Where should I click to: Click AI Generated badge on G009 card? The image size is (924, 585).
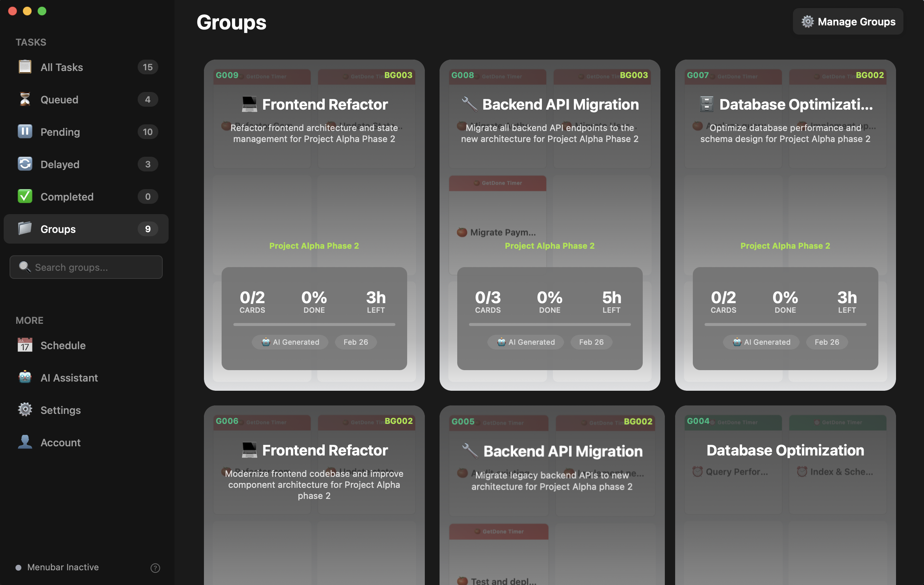click(x=290, y=342)
